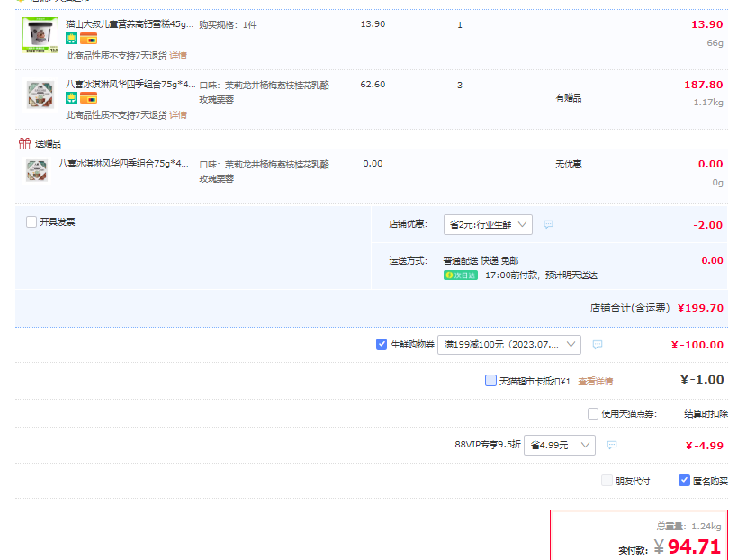Click the 总重量 1.24kg total weight
This screenshot has height=560, width=738.
click(689, 526)
